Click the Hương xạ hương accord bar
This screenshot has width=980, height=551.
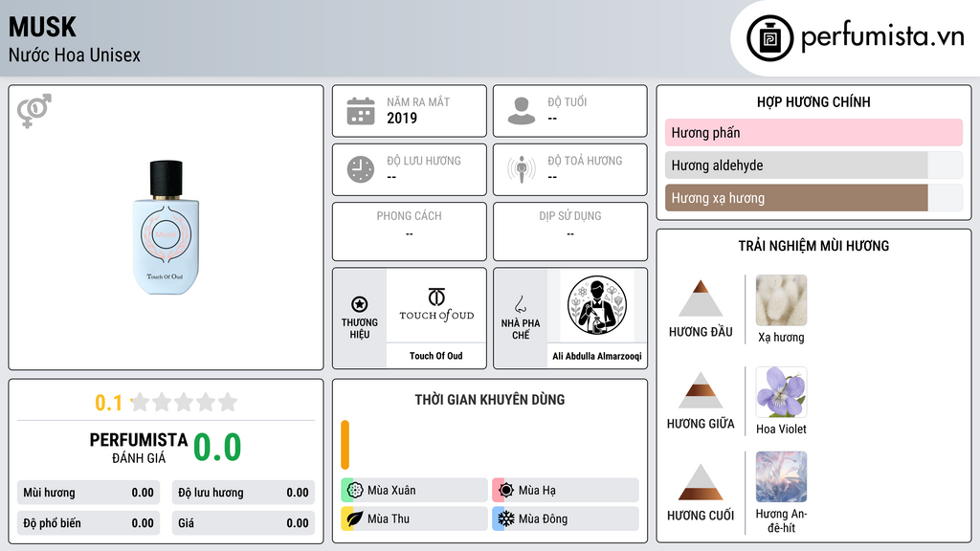pos(813,197)
